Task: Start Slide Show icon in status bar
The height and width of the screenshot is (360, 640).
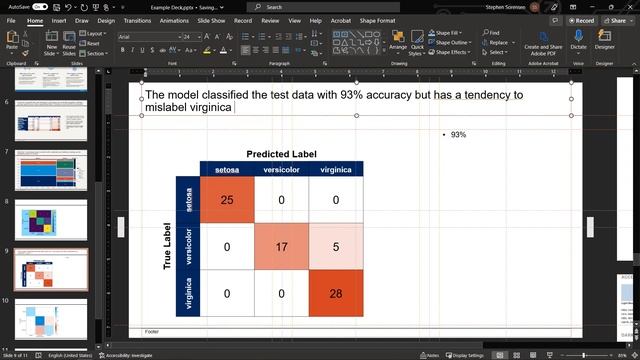Action: 550,356
